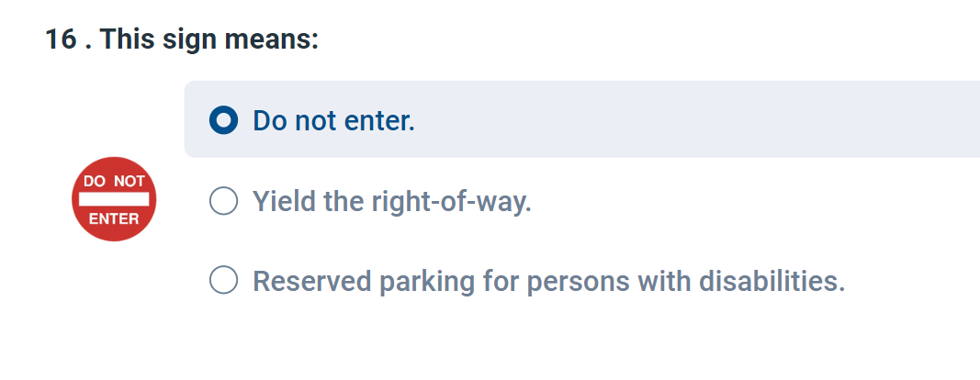Pick the radio button for reserved parking option
This screenshot has height=380, width=980.
(x=223, y=280)
